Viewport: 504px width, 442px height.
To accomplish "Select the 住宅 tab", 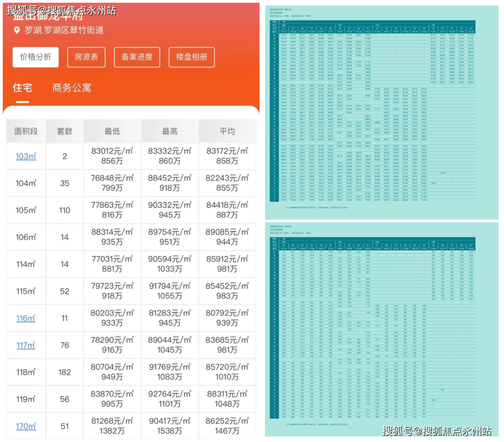I will 22,88.
